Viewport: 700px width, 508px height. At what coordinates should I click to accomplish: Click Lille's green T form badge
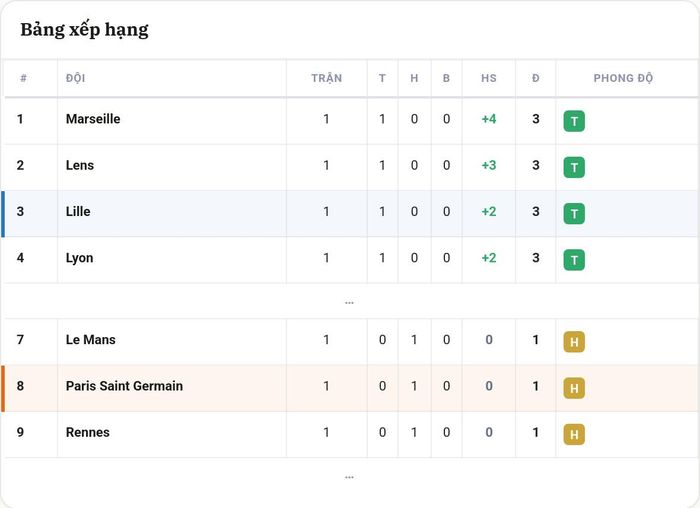pos(574,213)
